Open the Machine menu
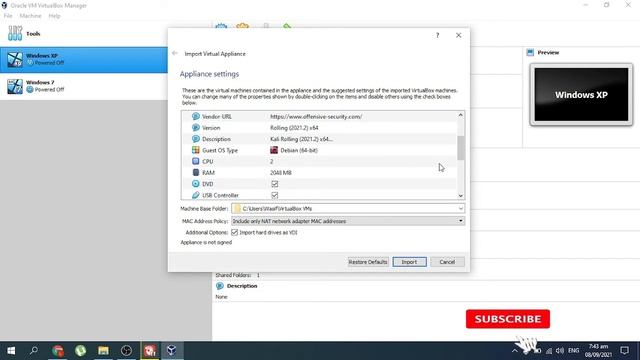This screenshot has width=640, height=360. point(30,16)
